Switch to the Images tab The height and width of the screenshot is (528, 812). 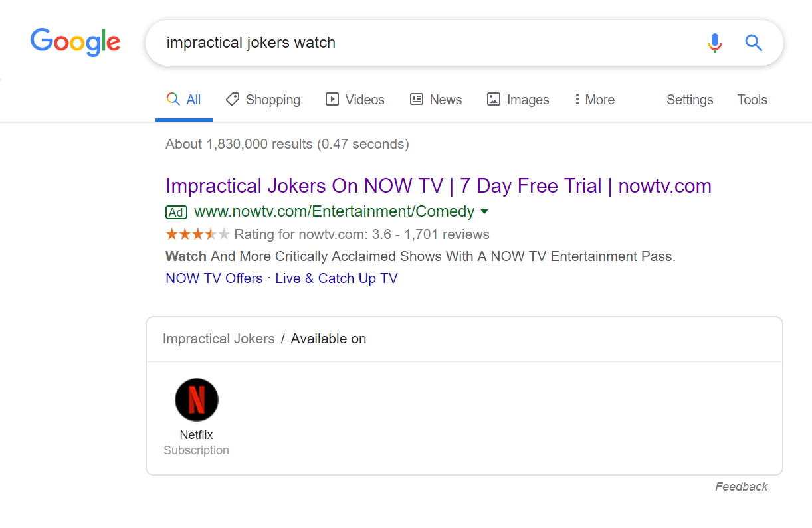518,100
